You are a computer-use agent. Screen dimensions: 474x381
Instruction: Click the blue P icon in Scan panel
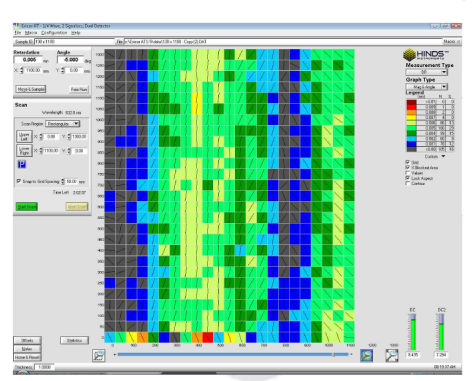coord(22,164)
